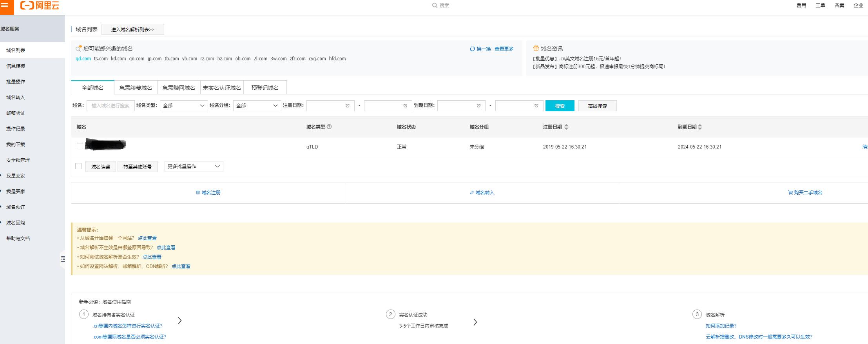
Task: Expand 域名回购 in sidebar
Action: 16,223
